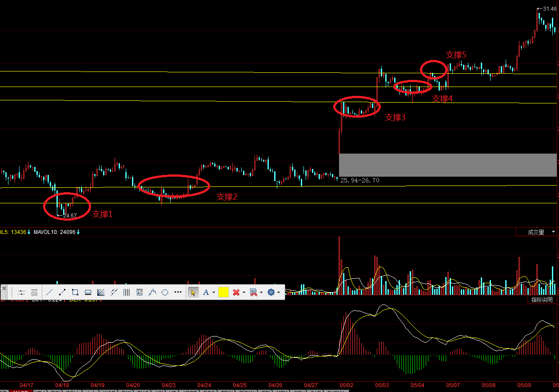Screen dimensions: 559x392
Task: Click the 24.67 low price label
Action: (70, 216)
